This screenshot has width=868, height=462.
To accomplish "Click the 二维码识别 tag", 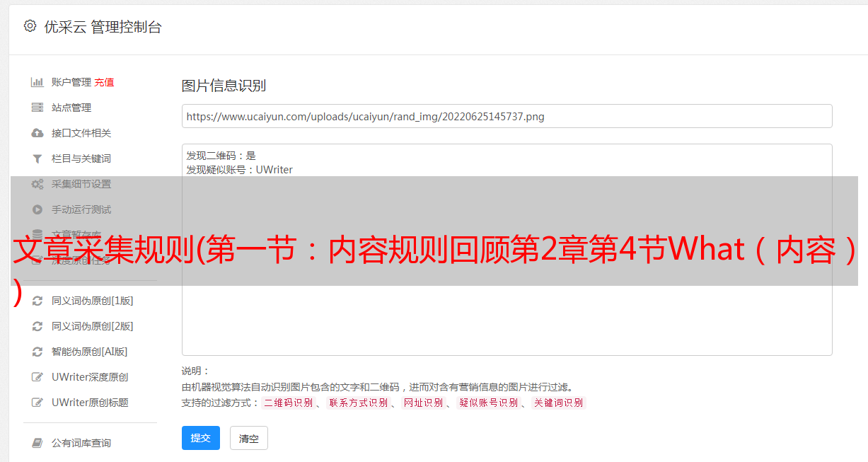I will [x=288, y=403].
